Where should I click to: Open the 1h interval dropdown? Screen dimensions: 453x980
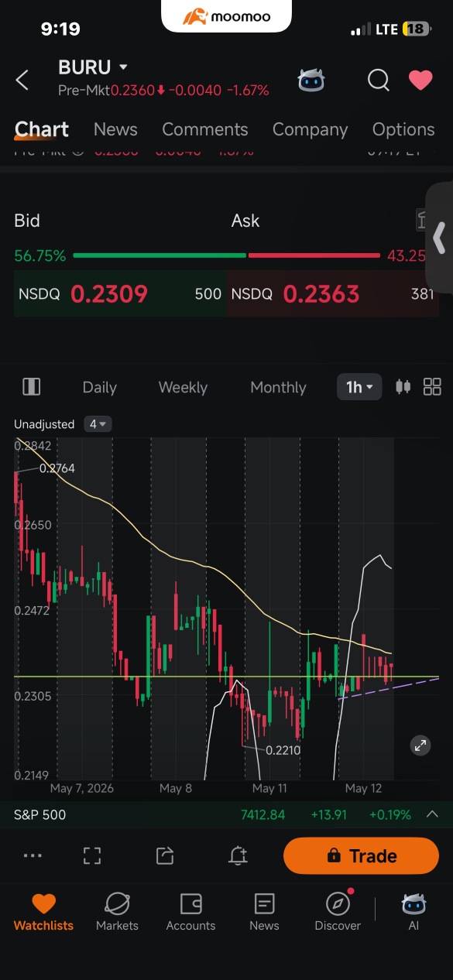pos(359,387)
